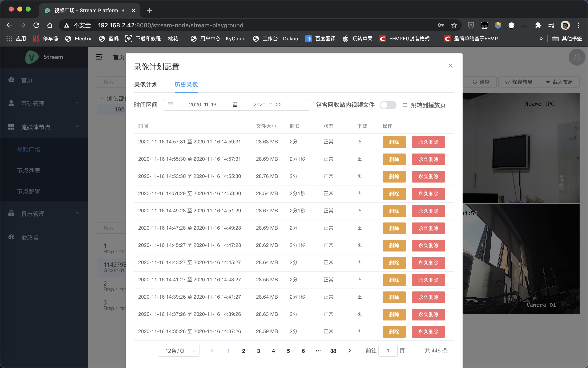Click 永久删除 for the 14:55:30 recording
Viewport: 588px width, 368px height.
tap(428, 159)
